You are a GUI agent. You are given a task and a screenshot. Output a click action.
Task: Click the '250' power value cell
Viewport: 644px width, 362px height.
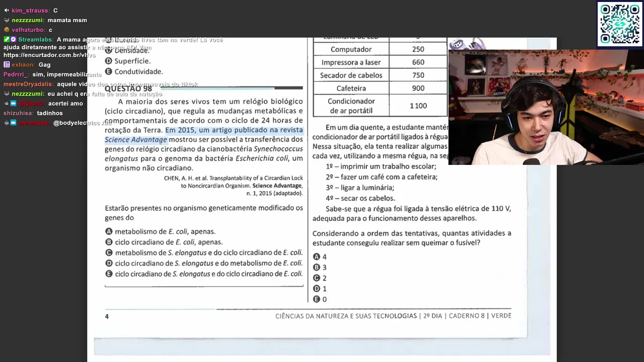418,49
